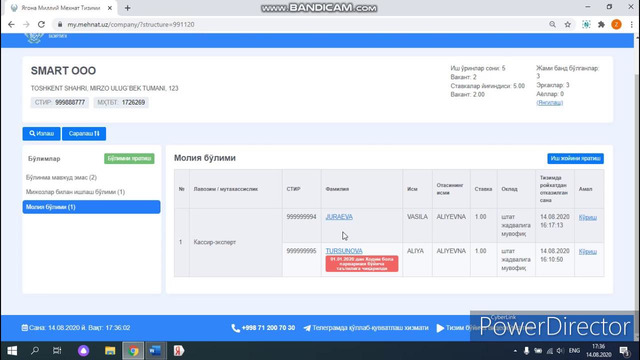
Task: Go forward using the browser forward arrow
Action: [x=26, y=24]
